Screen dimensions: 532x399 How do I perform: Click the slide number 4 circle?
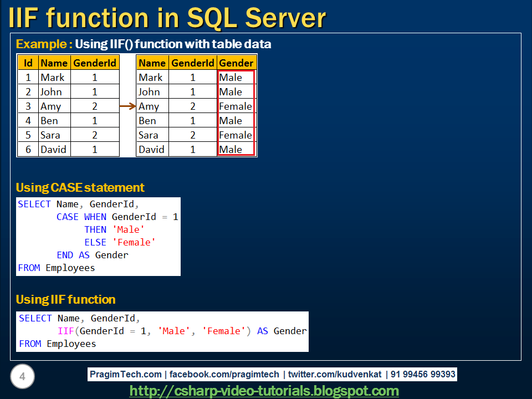click(x=22, y=377)
